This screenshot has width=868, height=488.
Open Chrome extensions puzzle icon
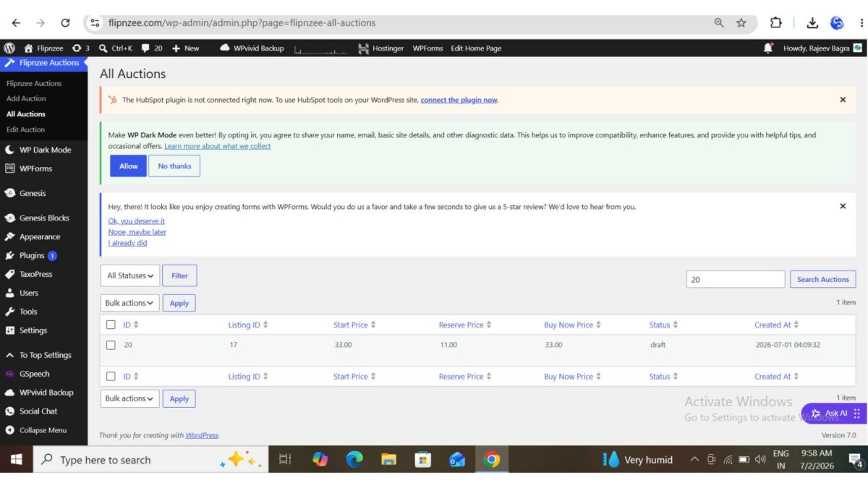click(776, 22)
